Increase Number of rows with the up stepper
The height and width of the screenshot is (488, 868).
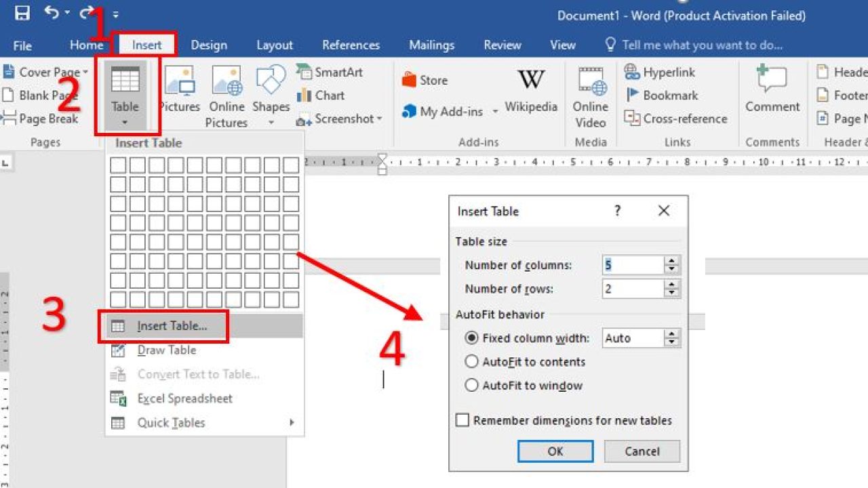click(671, 284)
